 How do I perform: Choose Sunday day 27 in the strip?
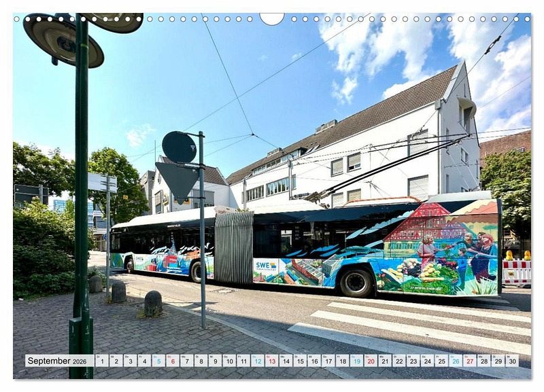click(471, 361)
